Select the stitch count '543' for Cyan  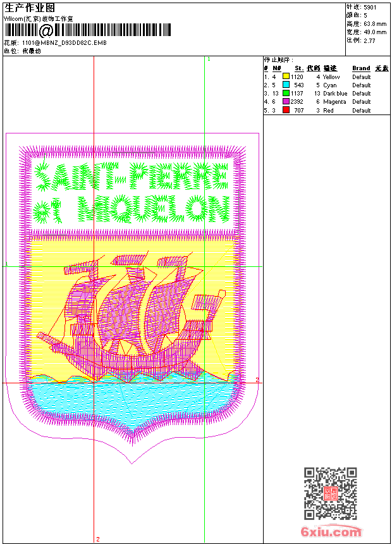tap(298, 85)
